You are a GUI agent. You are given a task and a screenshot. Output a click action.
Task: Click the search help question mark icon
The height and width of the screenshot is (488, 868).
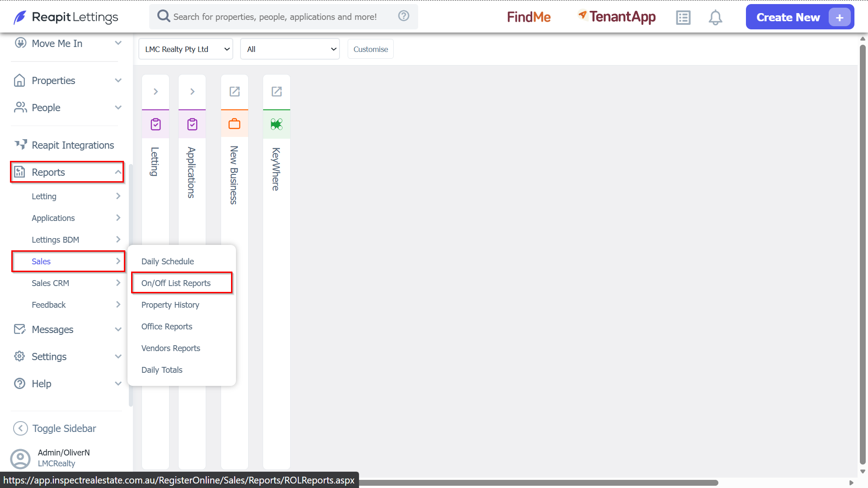click(404, 16)
